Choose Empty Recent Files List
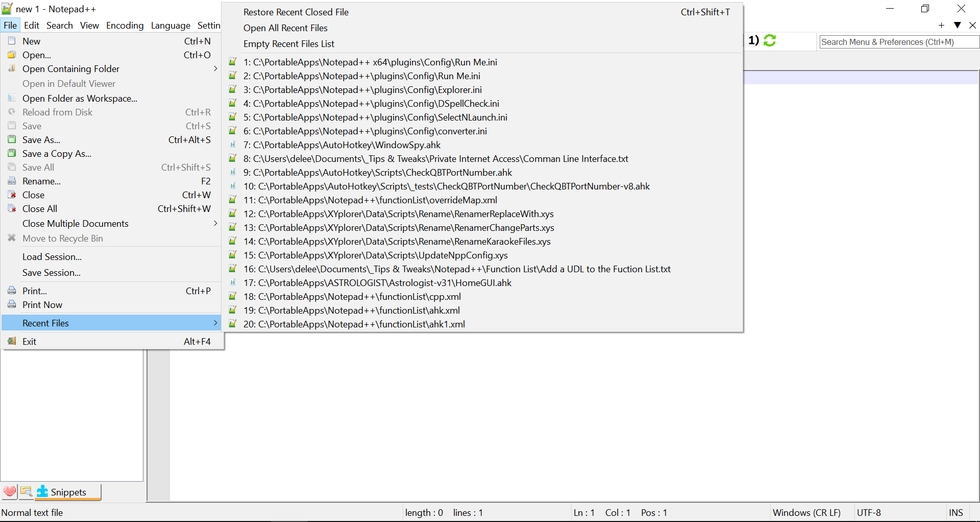This screenshot has width=980, height=522. point(483,43)
